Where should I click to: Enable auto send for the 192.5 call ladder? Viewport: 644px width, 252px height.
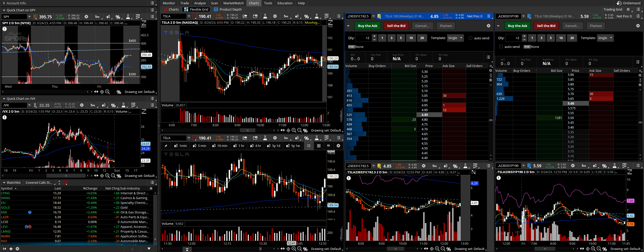470,38
